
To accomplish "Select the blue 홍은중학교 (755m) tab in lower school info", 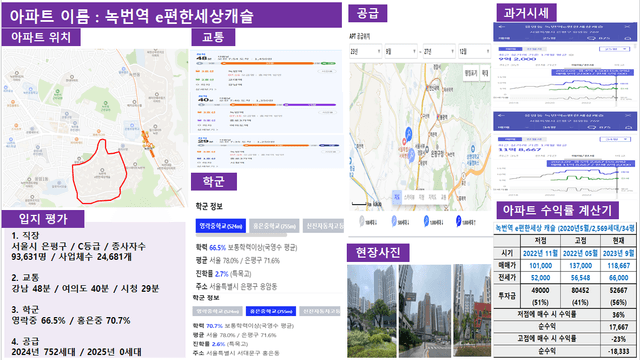I will [271, 311].
